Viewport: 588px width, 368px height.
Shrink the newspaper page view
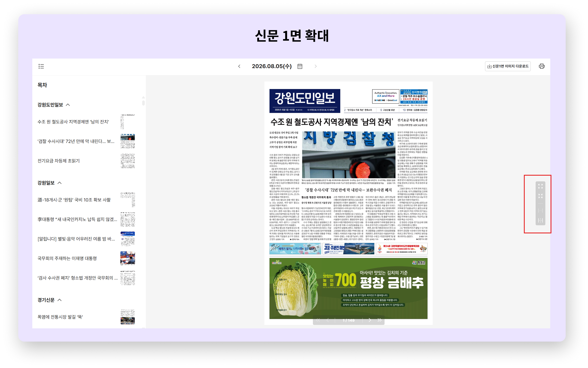click(x=540, y=196)
